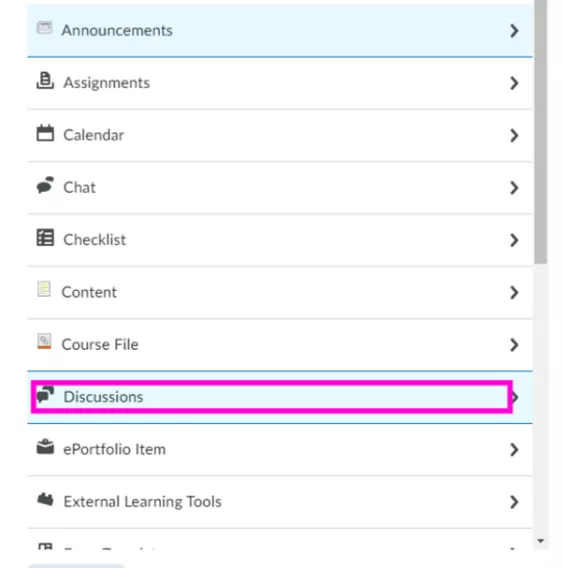
Task: Select the Assignments menu entry
Action: click(280, 83)
